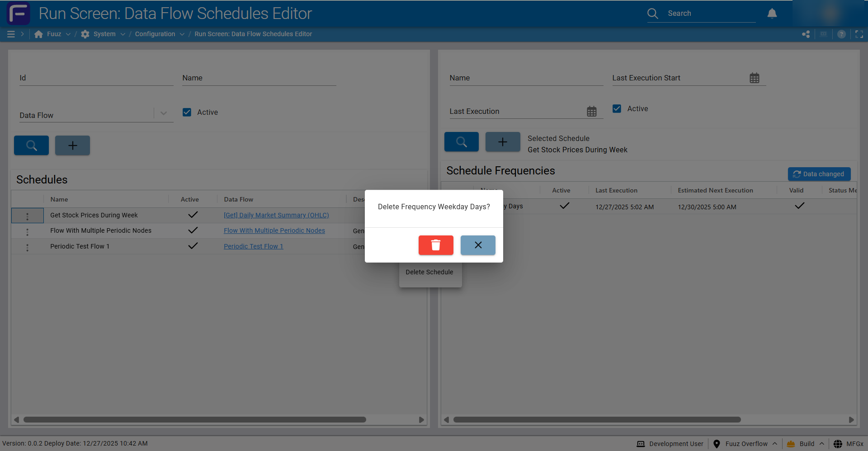The width and height of the screenshot is (868, 451).
Task: Open the hamburger navigation menu
Action: pyautogui.click(x=11, y=34)
